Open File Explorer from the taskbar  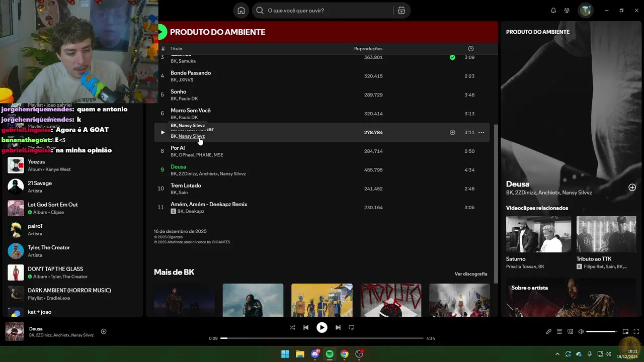coord(300,354)
